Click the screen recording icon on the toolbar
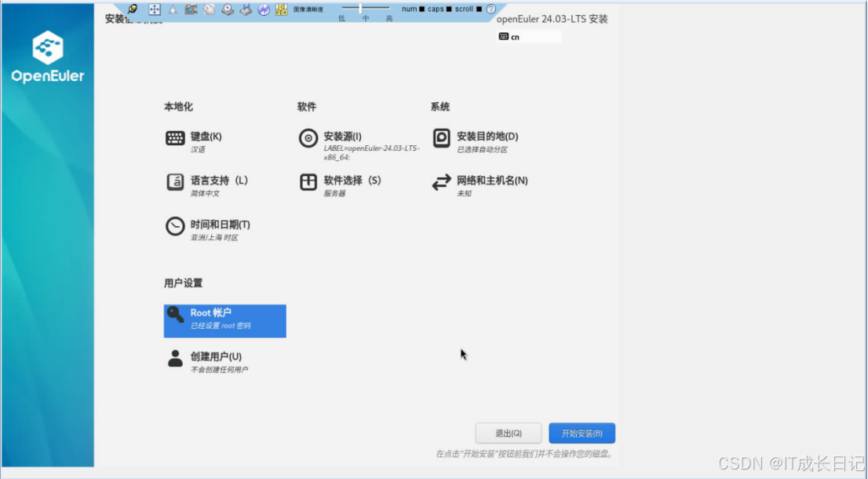Screen dimensions: 868x479 191,9
